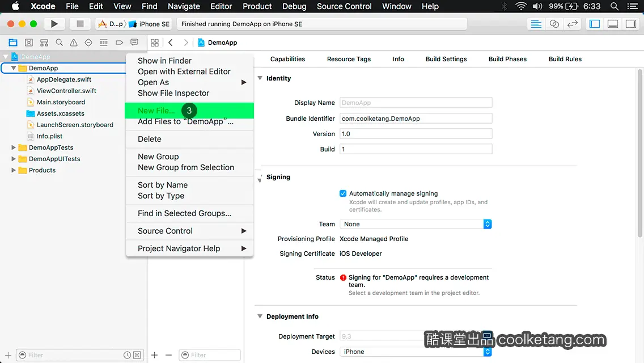
Task: Switch to Build Settings tab
Action: (446, 59)
